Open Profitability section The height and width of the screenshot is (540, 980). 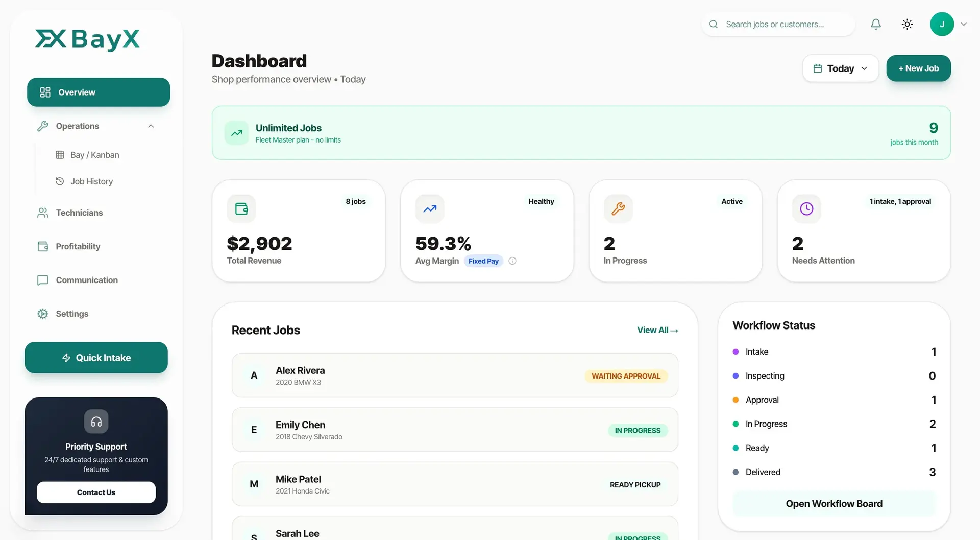pos(78,246)
